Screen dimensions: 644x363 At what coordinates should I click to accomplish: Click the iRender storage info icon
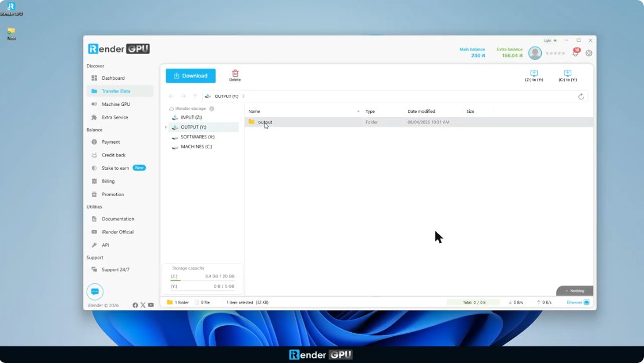point(212,109)
